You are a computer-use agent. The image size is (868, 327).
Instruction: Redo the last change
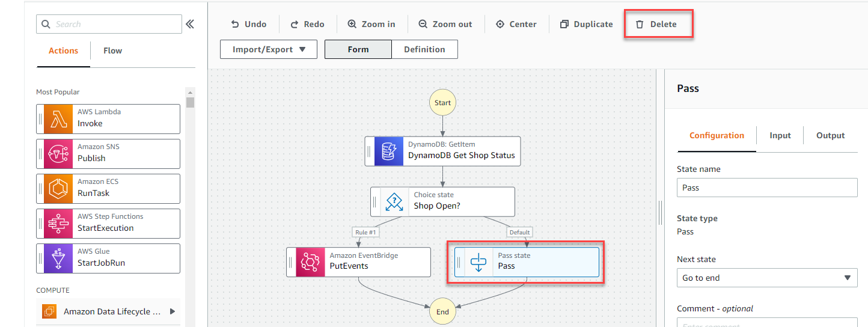coord(307,24)
